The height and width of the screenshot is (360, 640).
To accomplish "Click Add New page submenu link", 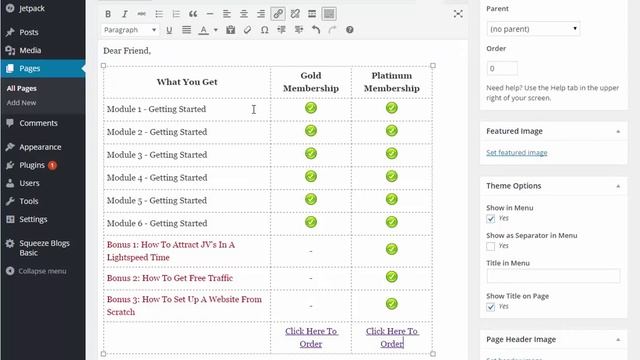I will tap(21, 103).
